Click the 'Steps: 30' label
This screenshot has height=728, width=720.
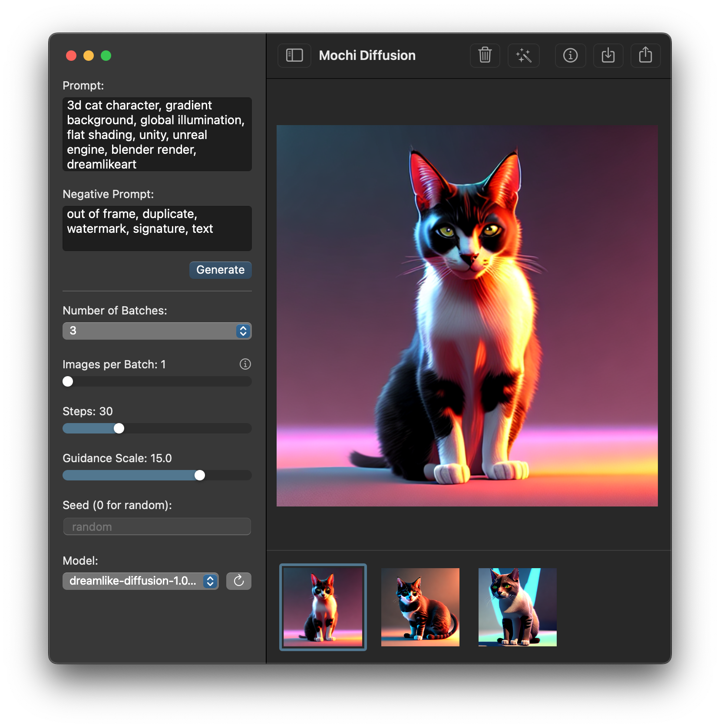(x=88, y=411)
